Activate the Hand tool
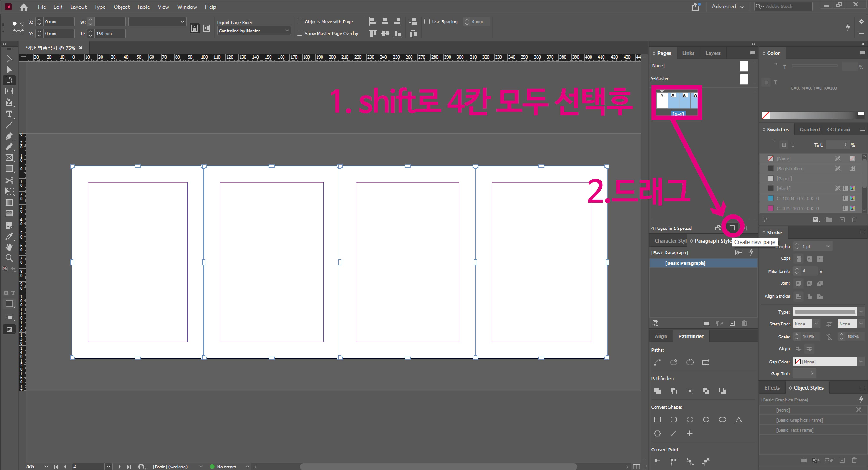The image size is (868, 470). [x=9, y=247]
